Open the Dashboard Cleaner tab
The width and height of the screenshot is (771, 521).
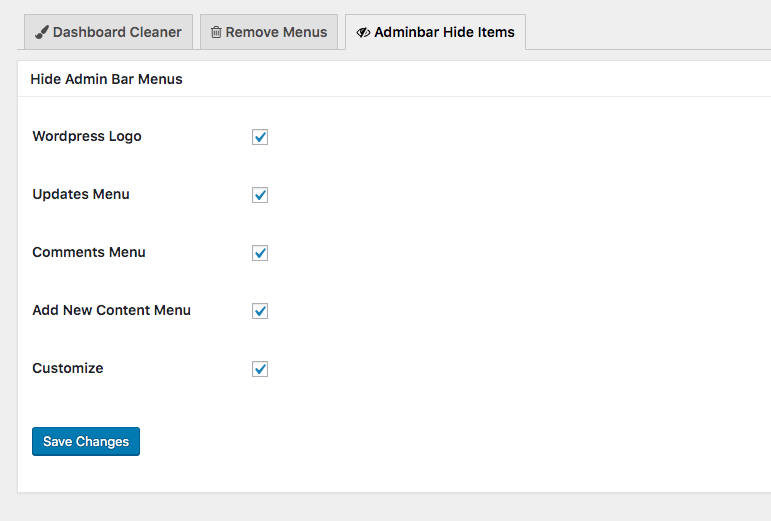[x=108, y=32]
